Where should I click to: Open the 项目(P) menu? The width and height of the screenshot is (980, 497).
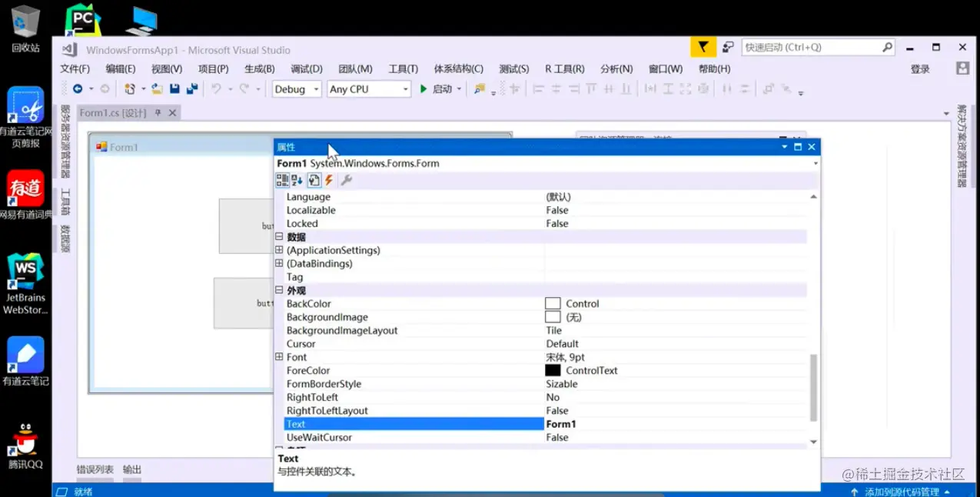coord(213,69)
